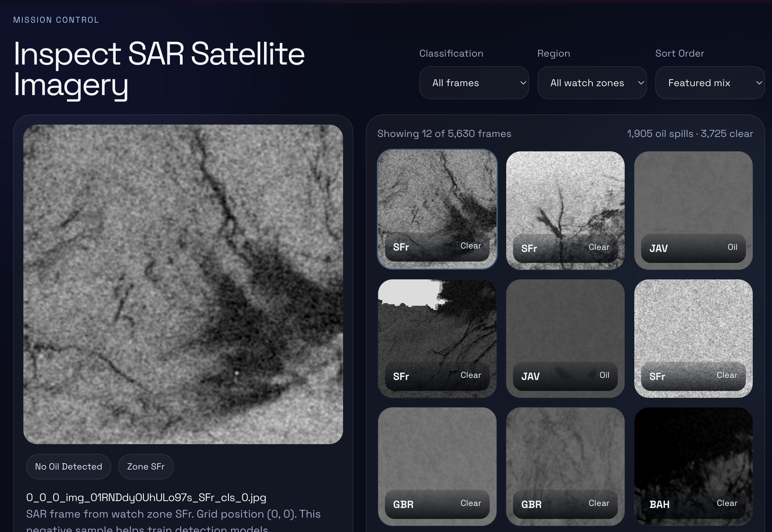Open the Sort Order Featured mix dropdown

[x=709, y=83]
